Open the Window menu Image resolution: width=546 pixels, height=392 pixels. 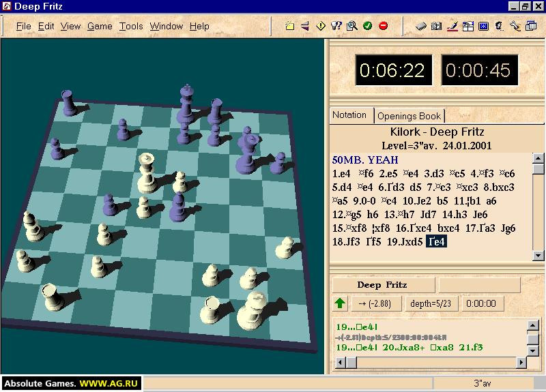point(166,26)
